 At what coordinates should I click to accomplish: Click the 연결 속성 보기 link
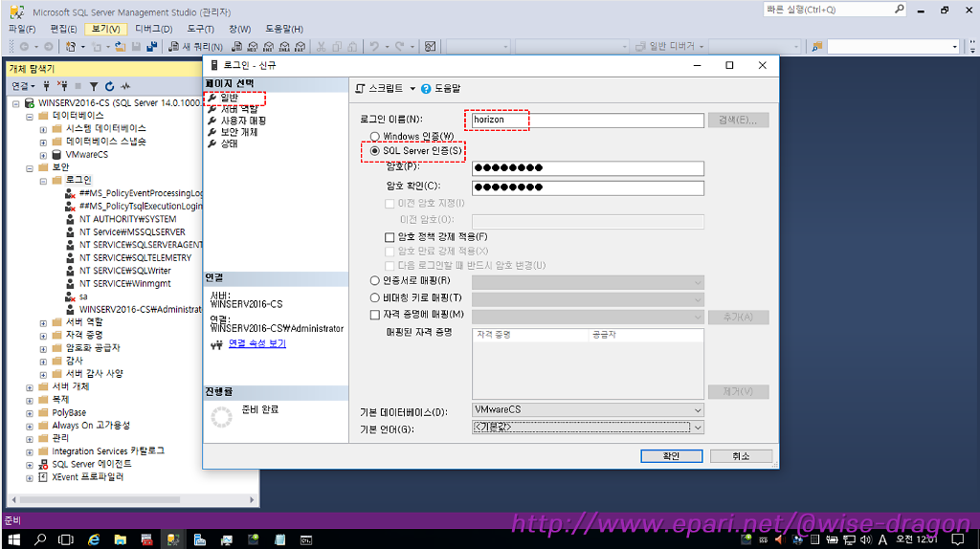click(256, 343)
